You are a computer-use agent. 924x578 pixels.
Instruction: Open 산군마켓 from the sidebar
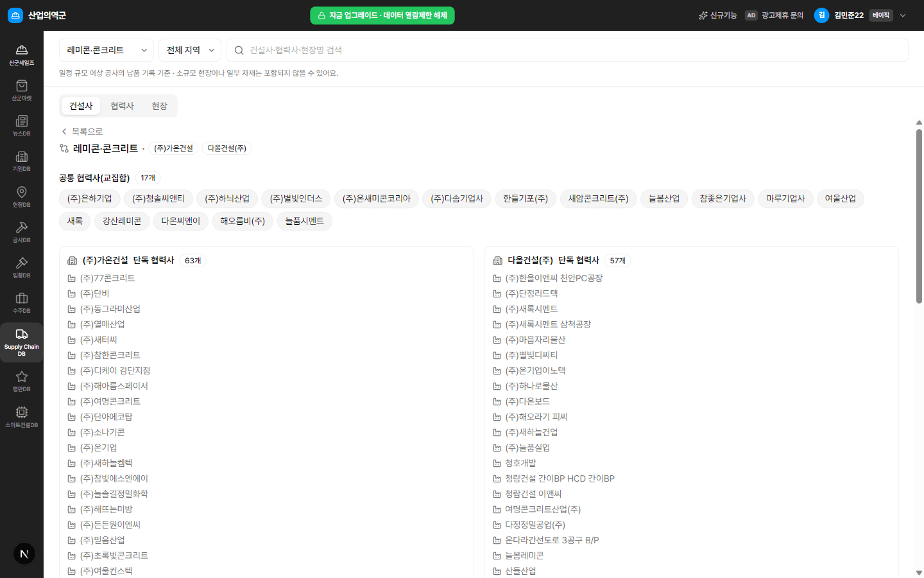click(22, 91)
